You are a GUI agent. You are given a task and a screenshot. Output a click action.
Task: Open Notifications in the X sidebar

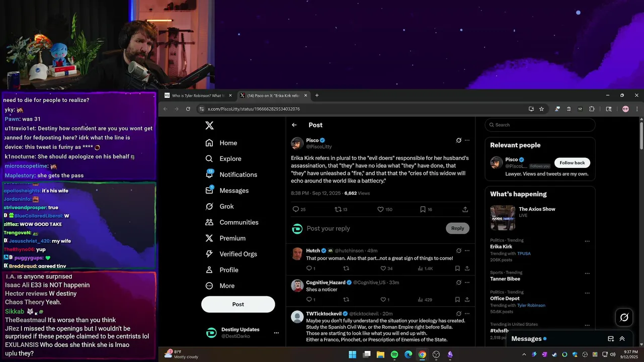point(231,174)
